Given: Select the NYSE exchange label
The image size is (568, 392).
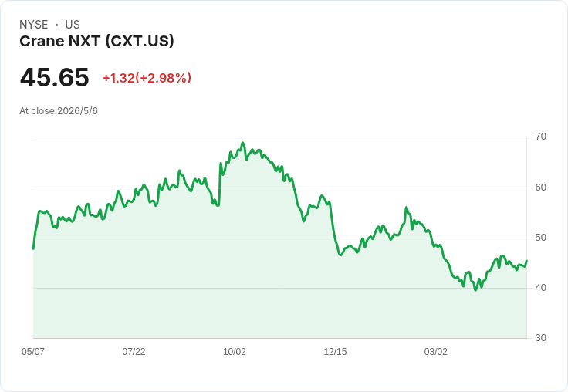Looking at the screenshot, I should click(x=34, y=24).
